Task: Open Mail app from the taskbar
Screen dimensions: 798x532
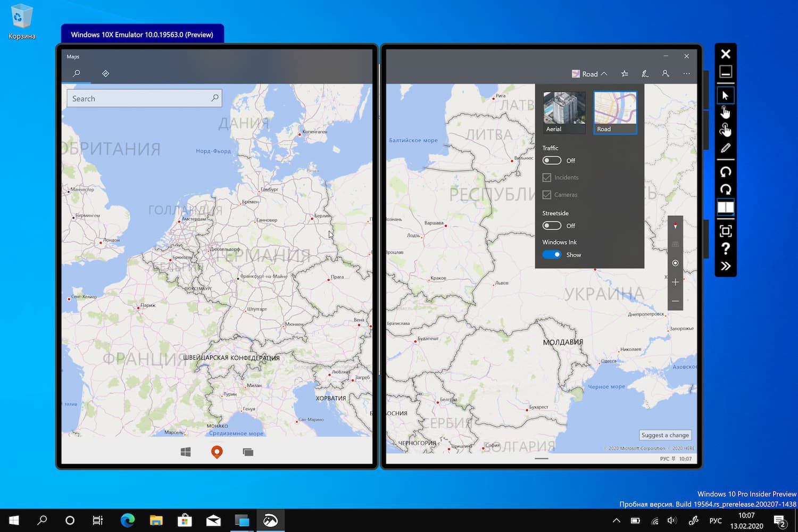Action: 213,520
